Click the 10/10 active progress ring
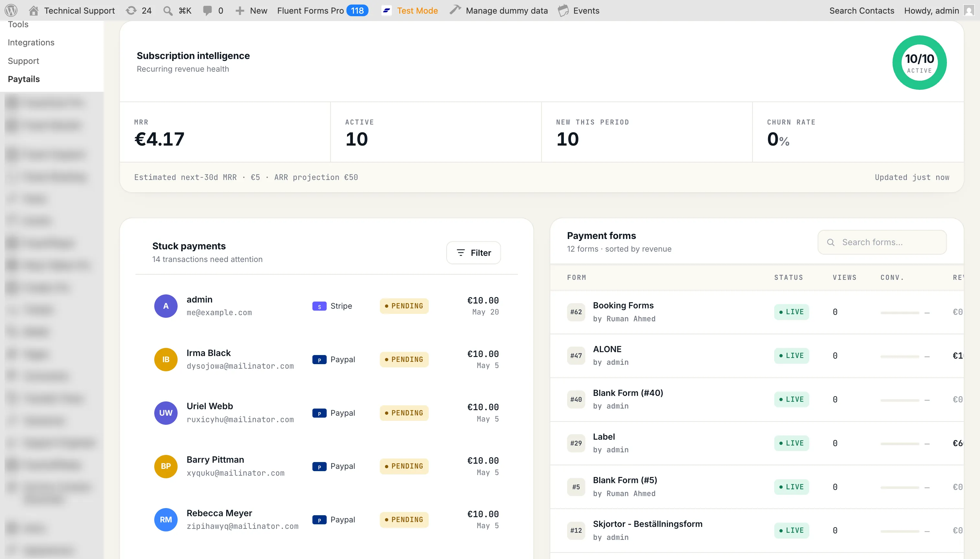 [x=919, y=63]
